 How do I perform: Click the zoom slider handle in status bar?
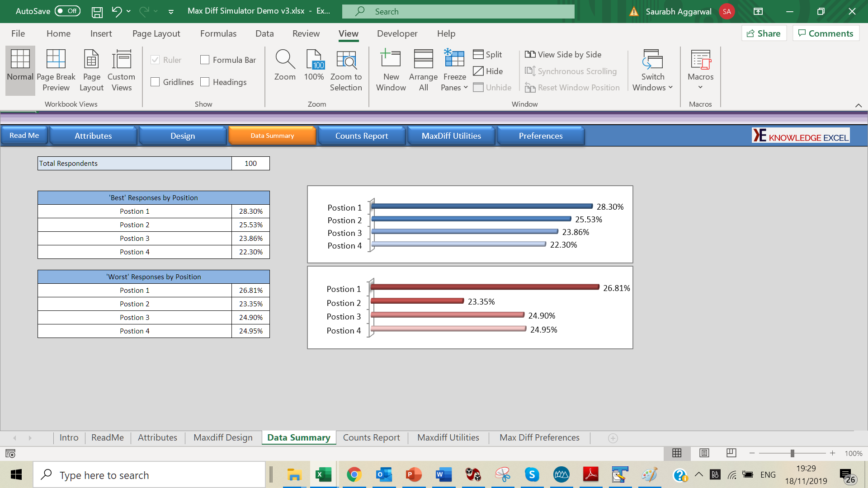[792, 453]
